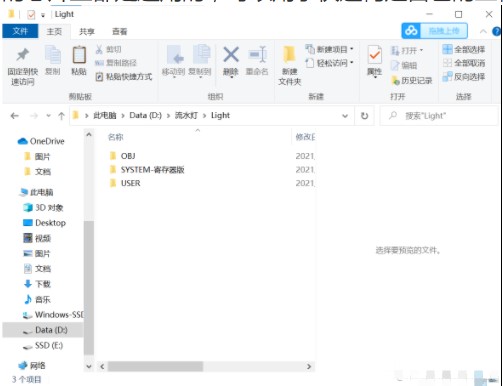The image size is (503, 386).
Task: Switch to the Share tab
Action: coord(87,31)
